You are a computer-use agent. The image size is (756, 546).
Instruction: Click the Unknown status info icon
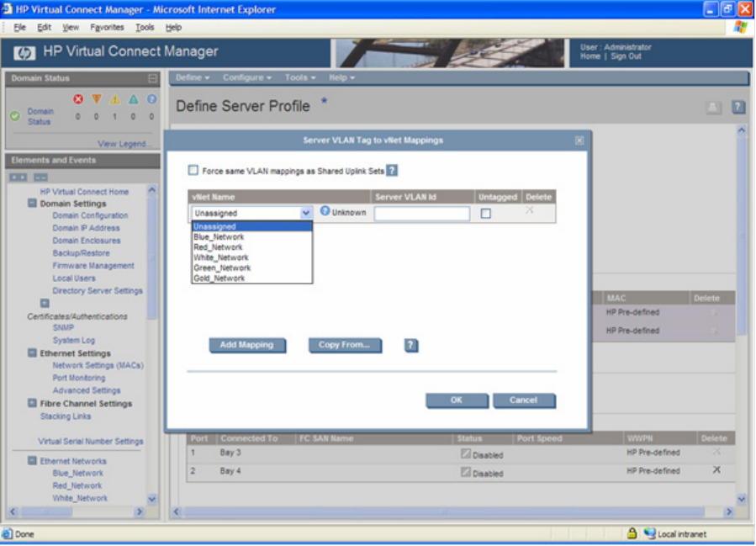click(x=325, y=211)
